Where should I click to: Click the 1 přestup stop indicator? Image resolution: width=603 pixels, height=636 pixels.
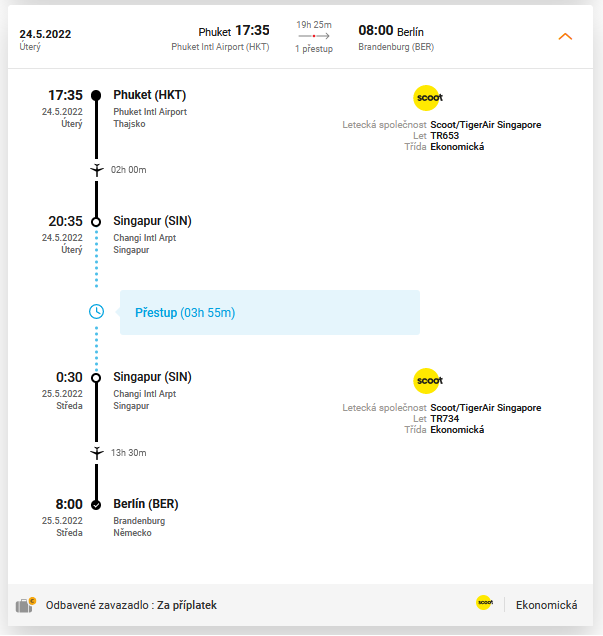pyautogui.click(x=314, y=49)
